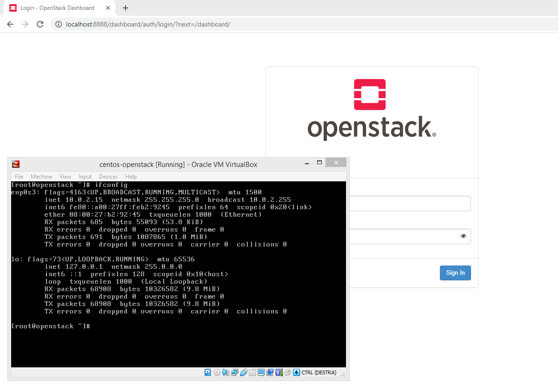Screen dimensions: 558x392
Task: Click the mouse integration icon in VirtualBox status bar
Action: point(287,372)
